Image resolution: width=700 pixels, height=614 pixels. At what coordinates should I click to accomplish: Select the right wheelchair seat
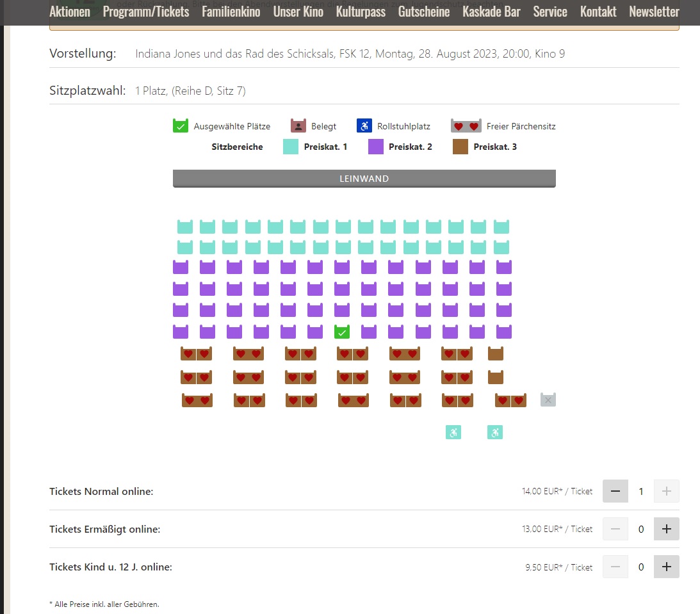click(495, 432)
